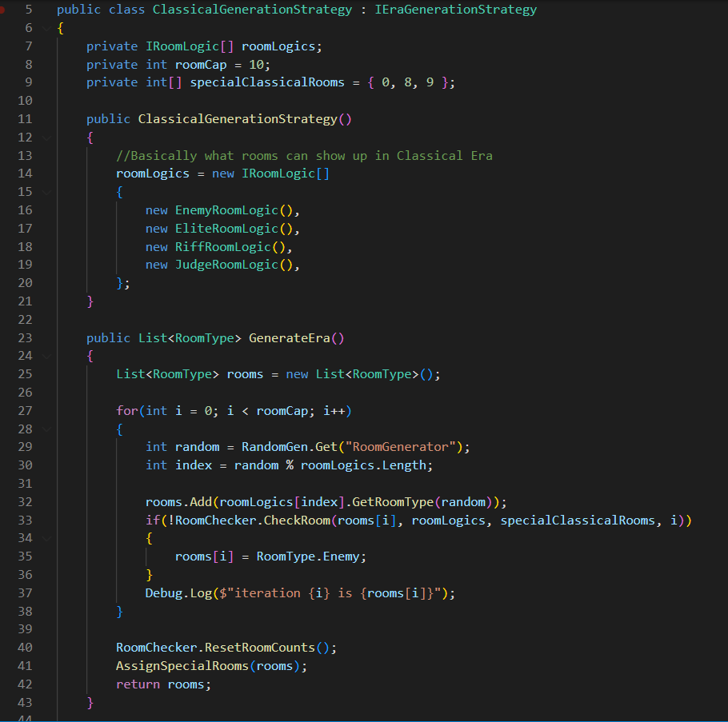Collapse the for loop fold at line 28

(x=46, y=429)
